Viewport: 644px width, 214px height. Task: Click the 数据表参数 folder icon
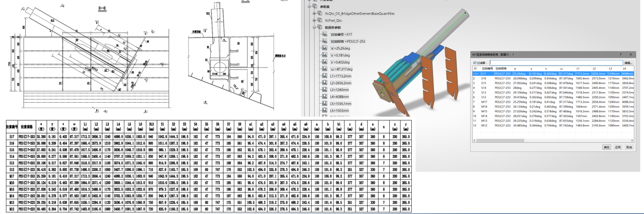pos(320,28)
